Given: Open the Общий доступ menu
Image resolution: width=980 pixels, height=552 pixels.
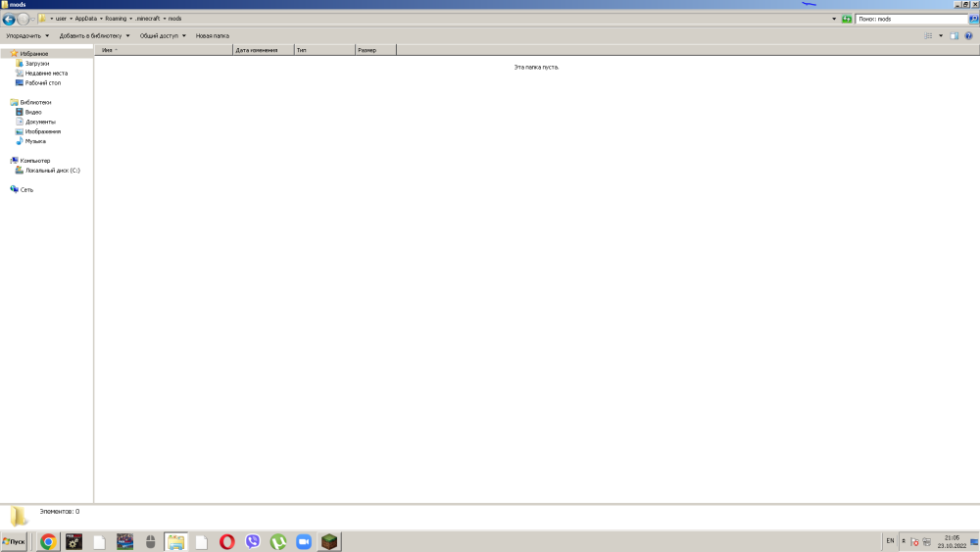Looking at the screenshot, I should click(x=163, y=35).
